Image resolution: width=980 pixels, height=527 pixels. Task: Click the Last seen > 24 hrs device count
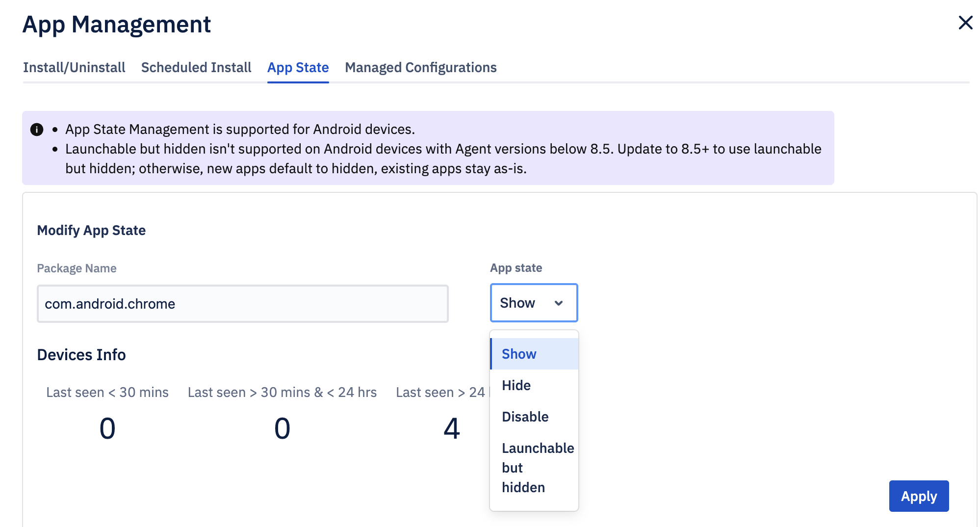point(452,427)
